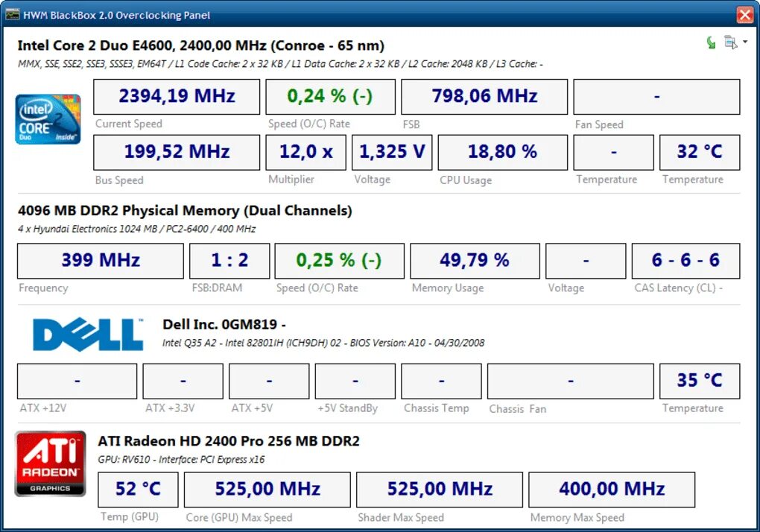Click the green curved arrow refresh icon
This screenshot has width=760, height=532.
711,42
